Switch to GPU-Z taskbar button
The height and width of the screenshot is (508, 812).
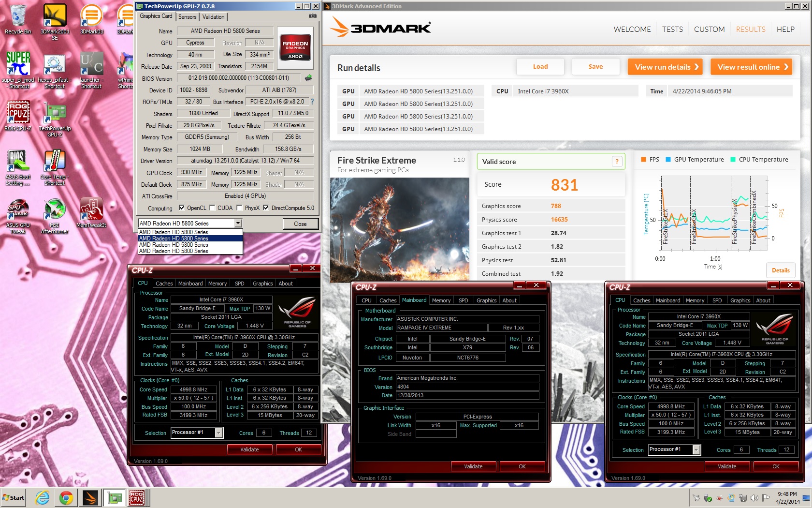pos(115,497)
